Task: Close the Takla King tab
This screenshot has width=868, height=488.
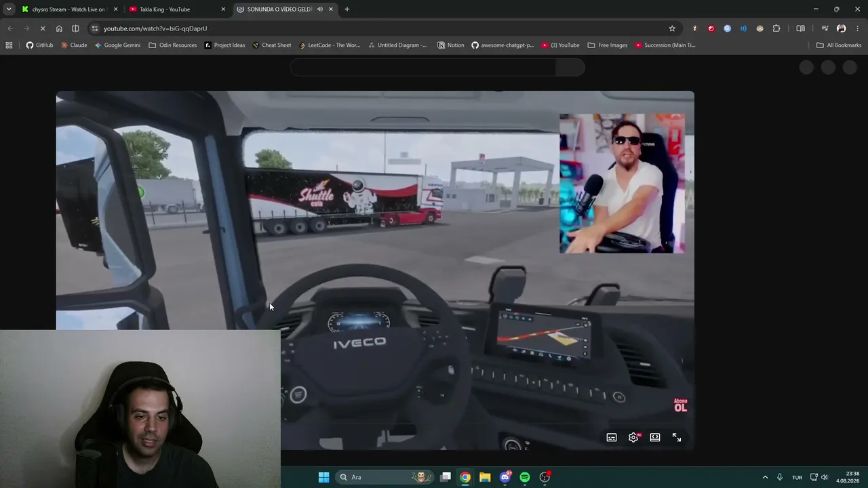Action: pyautogui.click(x=223, y=9)
